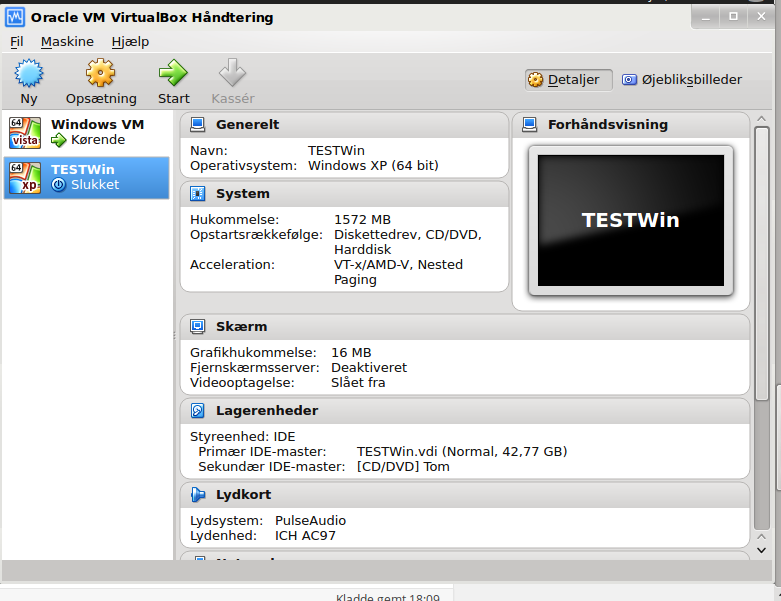Open the Forhåndsvisning section header

(631, 124)
